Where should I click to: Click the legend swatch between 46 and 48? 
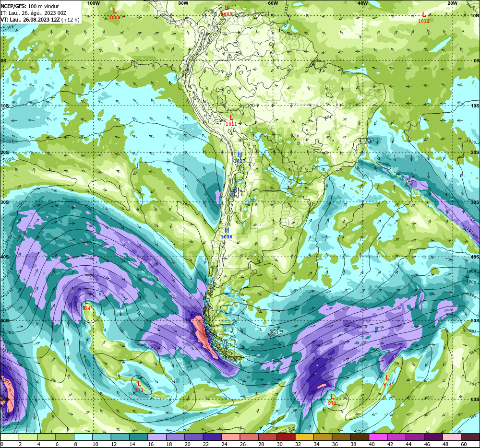click(434, 437)
